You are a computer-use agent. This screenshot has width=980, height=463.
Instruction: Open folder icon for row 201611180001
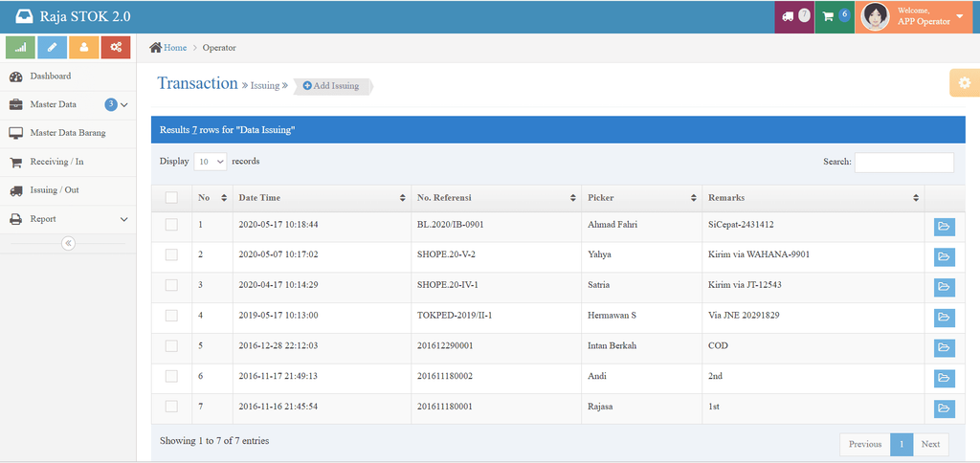(x=944, y=408)
